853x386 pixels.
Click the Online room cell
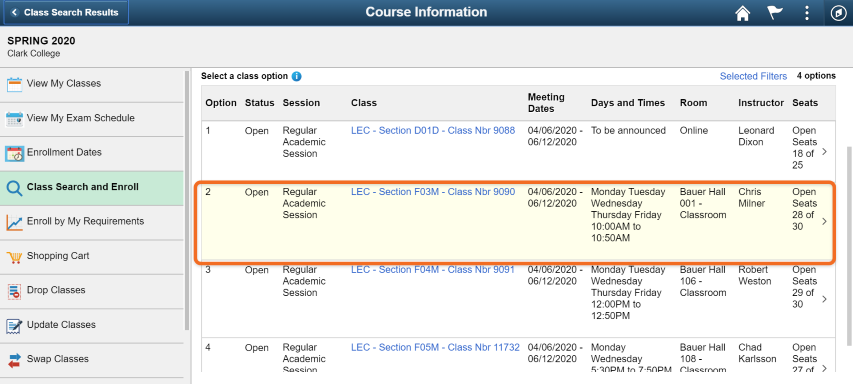point(694,130)
